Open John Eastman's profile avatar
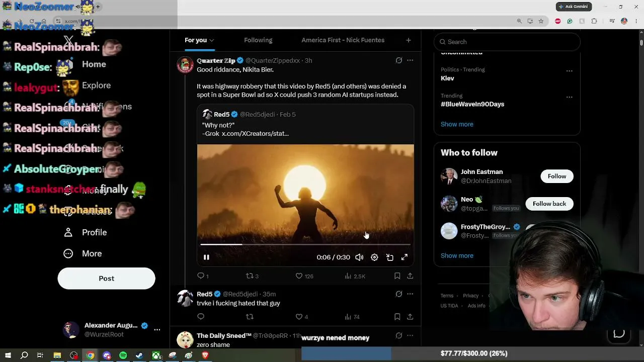 tap(449, 176)
